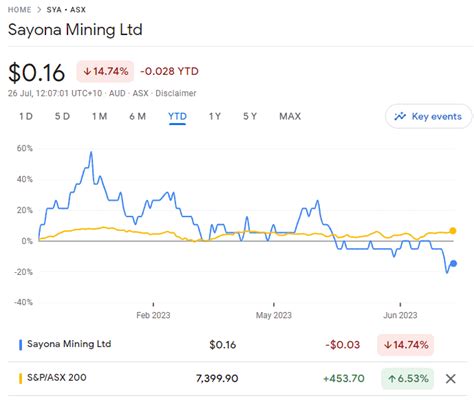Select the 5D time range tab
The height and width of the screenshot is (400, 474).
pyautogui.click(x=62, y=116)
